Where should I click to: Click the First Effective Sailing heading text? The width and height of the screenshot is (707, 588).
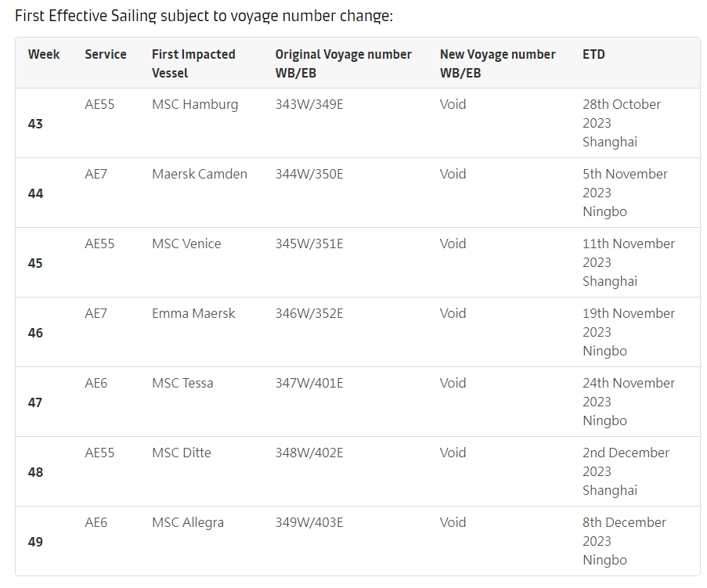coord(204,16)
